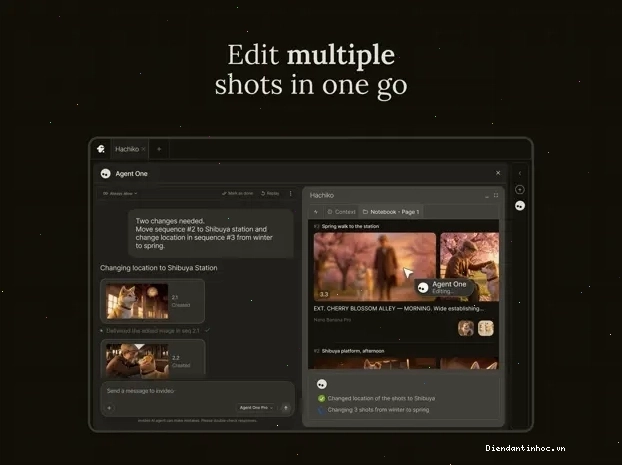Click the circular plus icon in the right sidebar

[520, 190]
